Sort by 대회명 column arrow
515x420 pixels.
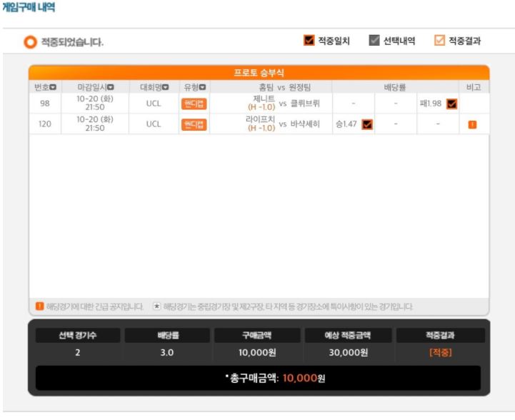(165, 87)
